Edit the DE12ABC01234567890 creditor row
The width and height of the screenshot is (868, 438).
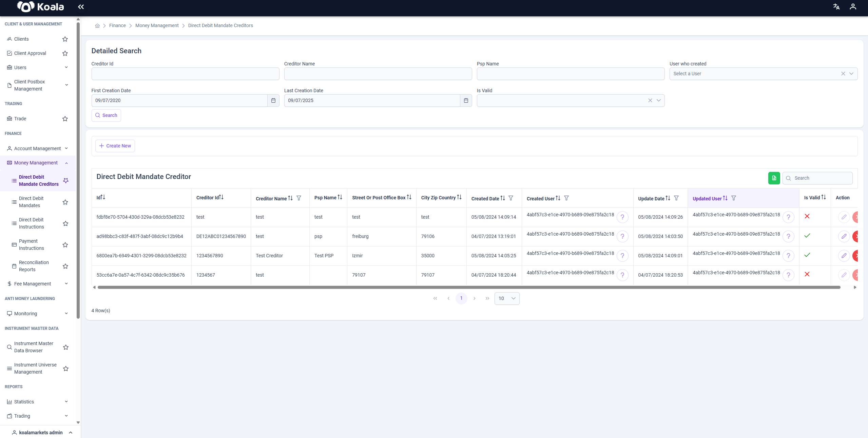844,236
